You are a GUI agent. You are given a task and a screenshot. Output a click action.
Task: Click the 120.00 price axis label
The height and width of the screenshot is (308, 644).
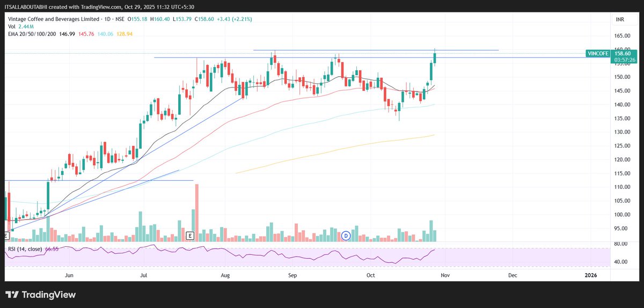(x=622, y=160)
